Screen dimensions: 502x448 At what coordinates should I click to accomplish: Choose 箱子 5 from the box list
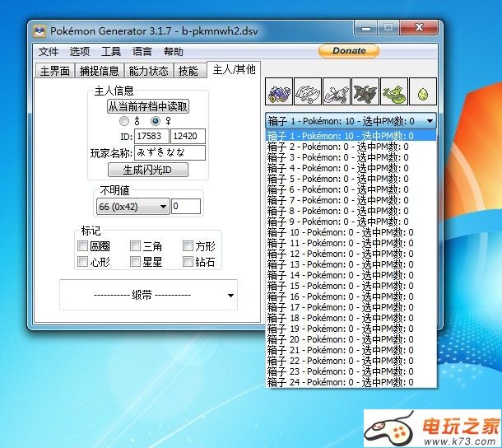coord(340,179)
